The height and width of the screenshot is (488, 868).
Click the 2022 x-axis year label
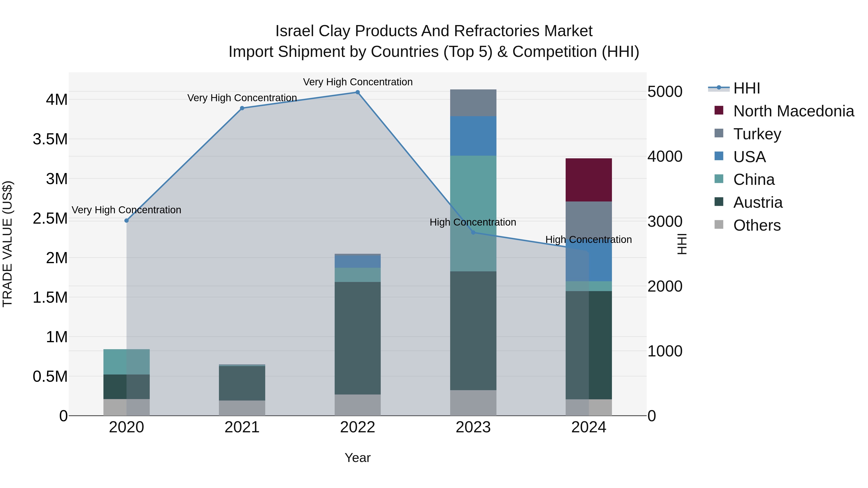358,427
